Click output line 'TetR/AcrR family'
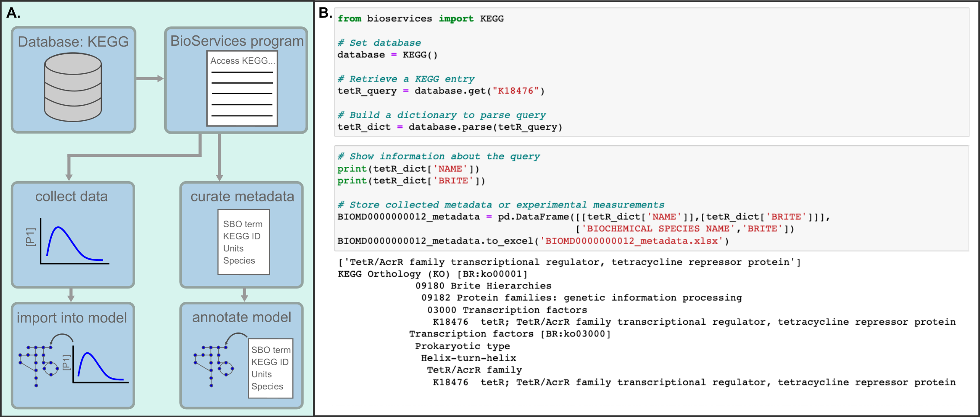Image resolution: width=980 pixels, height=417 pixels. 474,370
